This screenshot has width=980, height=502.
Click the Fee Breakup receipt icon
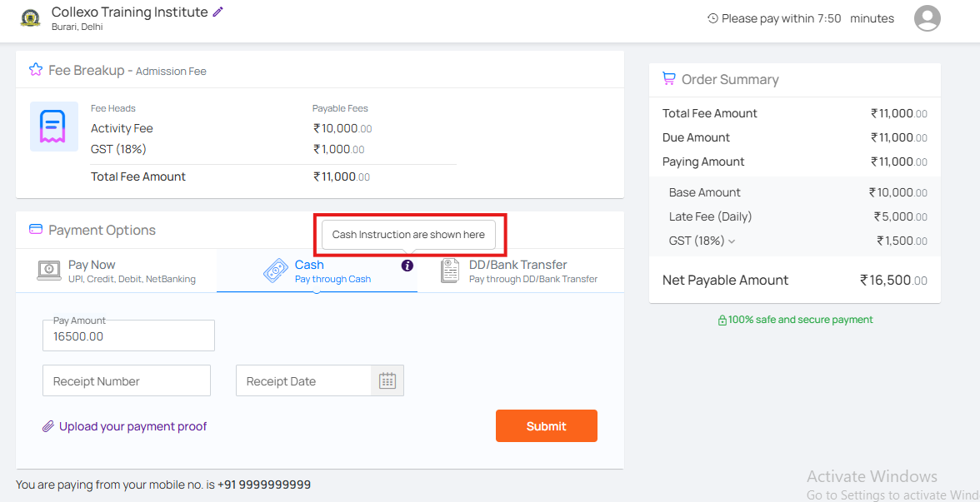coord(53,127)
